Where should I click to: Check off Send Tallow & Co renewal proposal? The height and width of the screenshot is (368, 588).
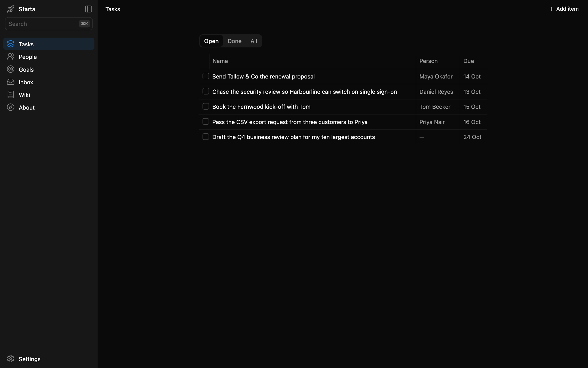click(206, 76)
